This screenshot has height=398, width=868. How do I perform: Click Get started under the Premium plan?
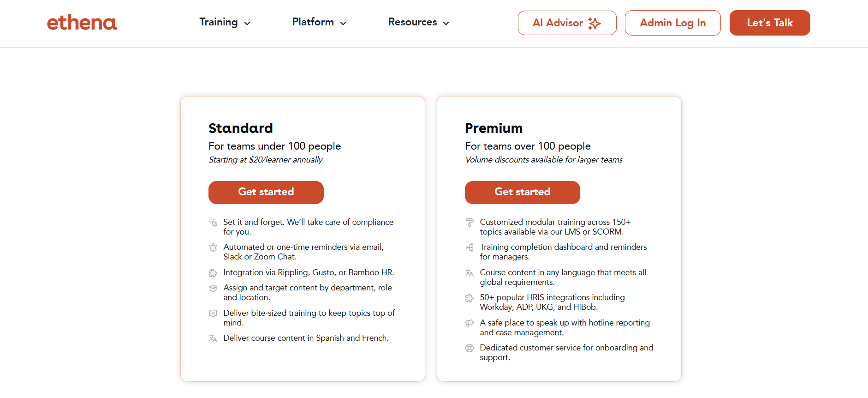point(522,192)
